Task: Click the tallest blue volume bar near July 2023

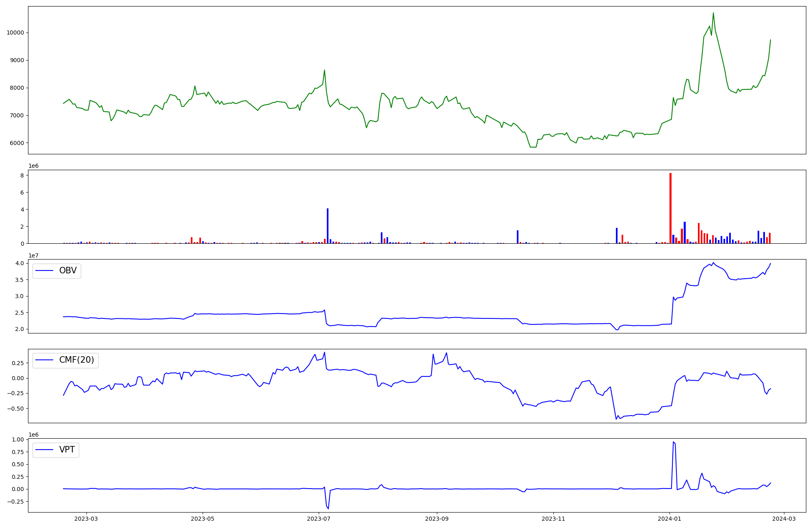Action: 328,225
